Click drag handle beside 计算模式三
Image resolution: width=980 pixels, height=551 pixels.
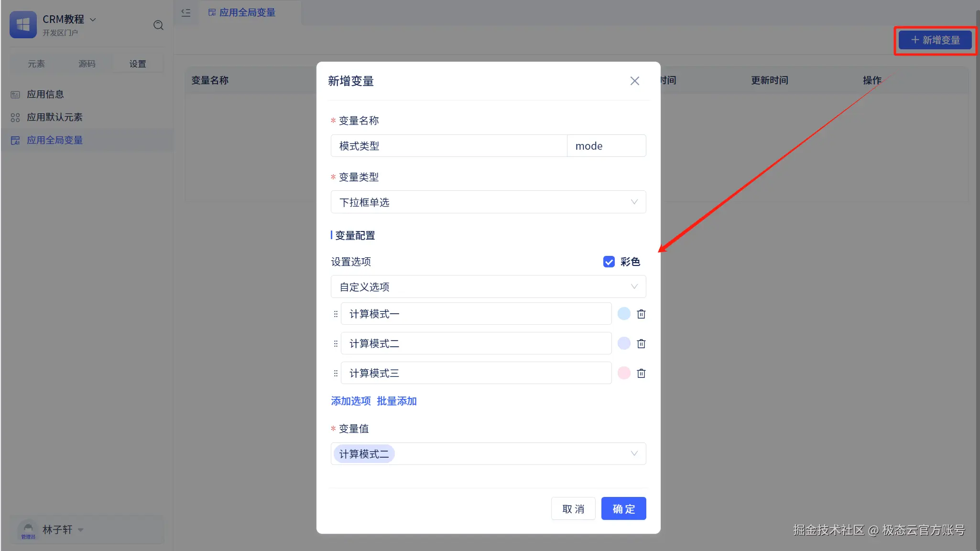tap(336, 373)
